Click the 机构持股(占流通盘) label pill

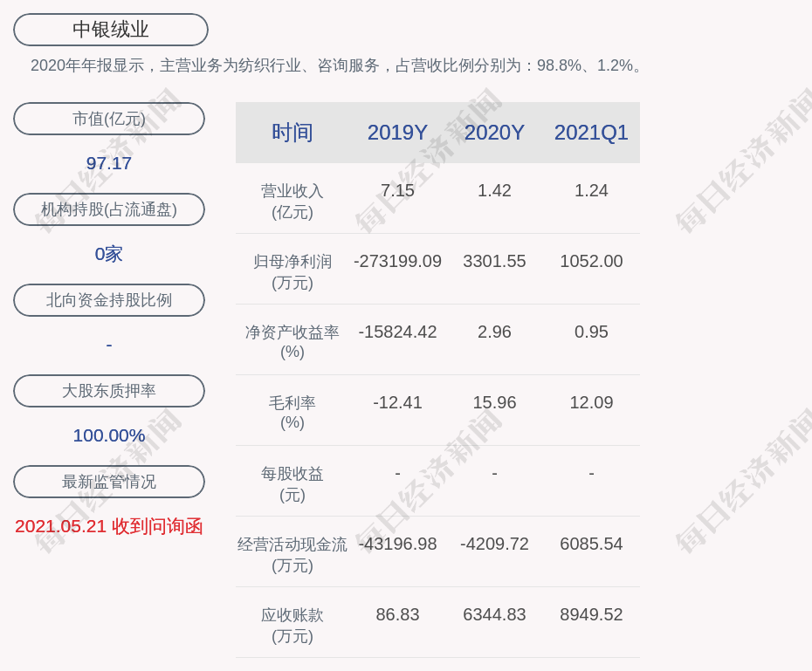point(109,209)
